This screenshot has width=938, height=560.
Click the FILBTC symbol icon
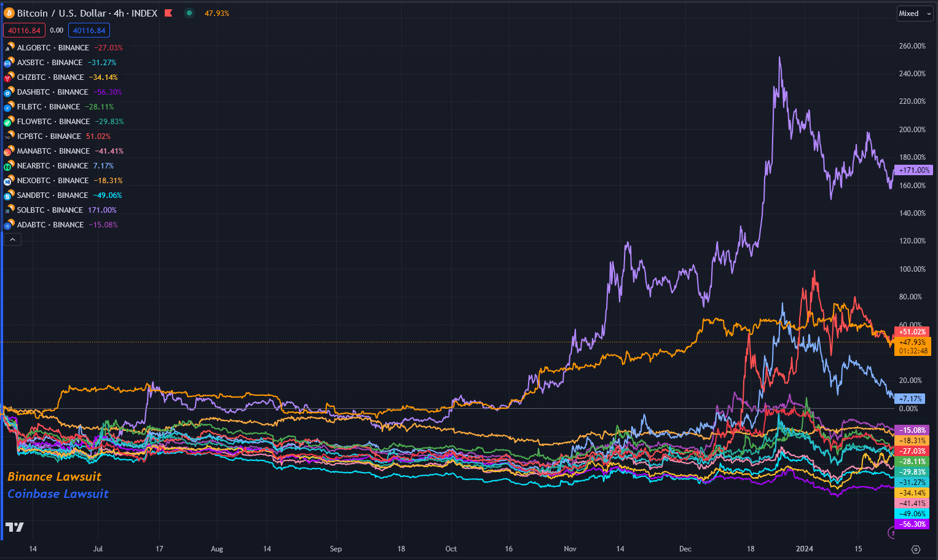(9, 106)
